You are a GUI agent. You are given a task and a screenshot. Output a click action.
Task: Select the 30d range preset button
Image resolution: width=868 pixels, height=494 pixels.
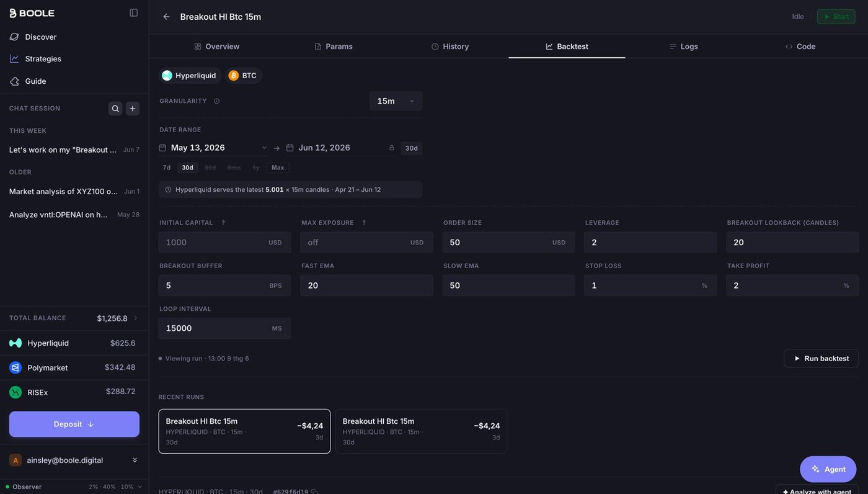click(187, 168)
